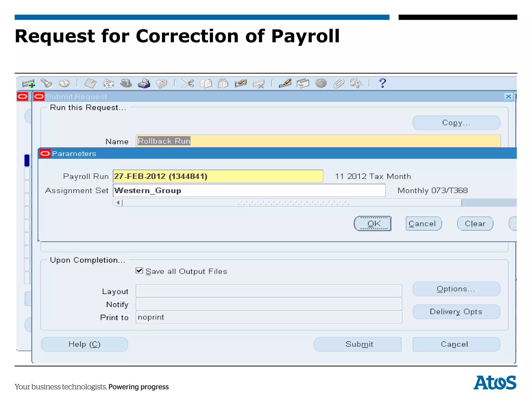This screenshot has width=532, height=399.
Task: Toggle Save all Output Files checkbox
Action: click(139, 271)
